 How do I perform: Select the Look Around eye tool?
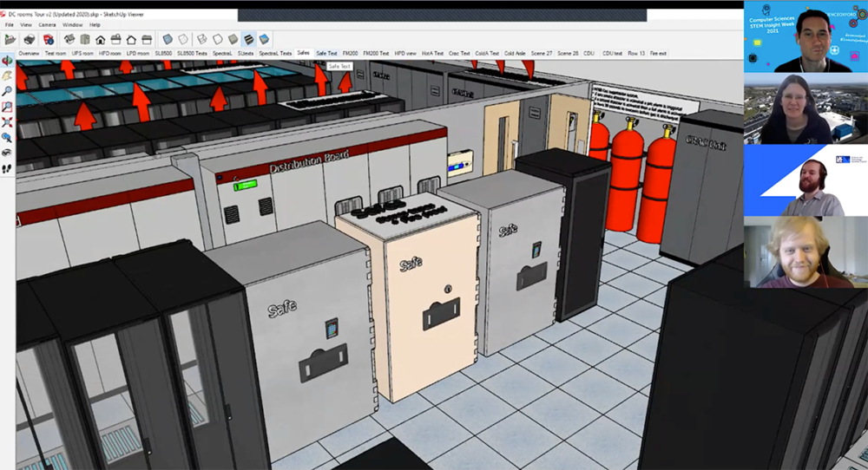click(7, 153)
